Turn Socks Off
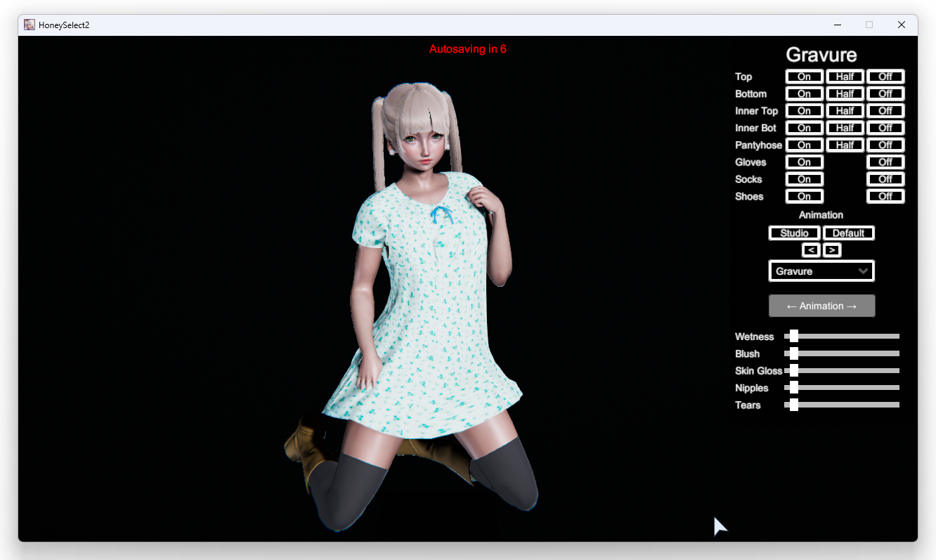936x560 pixels. 885,179
